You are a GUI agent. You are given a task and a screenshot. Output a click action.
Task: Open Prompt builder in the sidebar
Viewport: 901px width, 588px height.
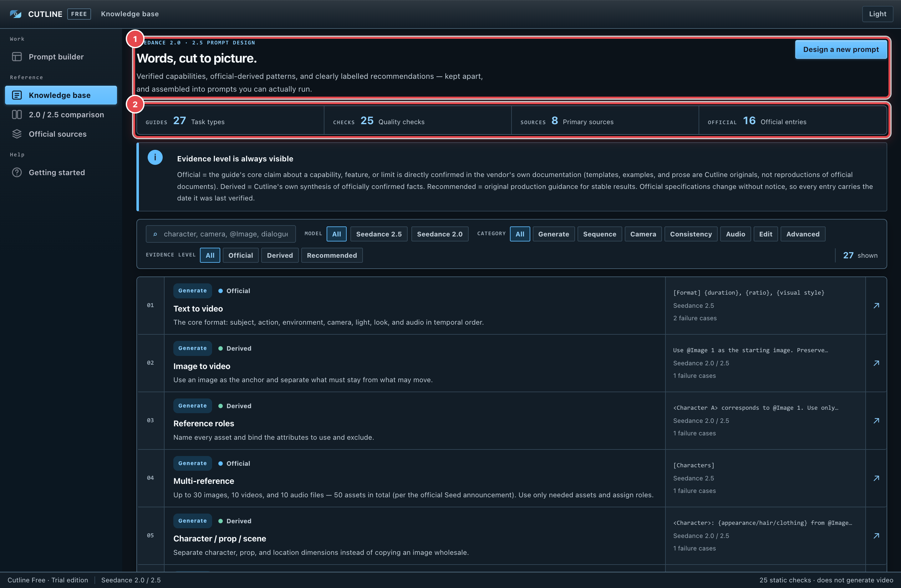point(61,57)
